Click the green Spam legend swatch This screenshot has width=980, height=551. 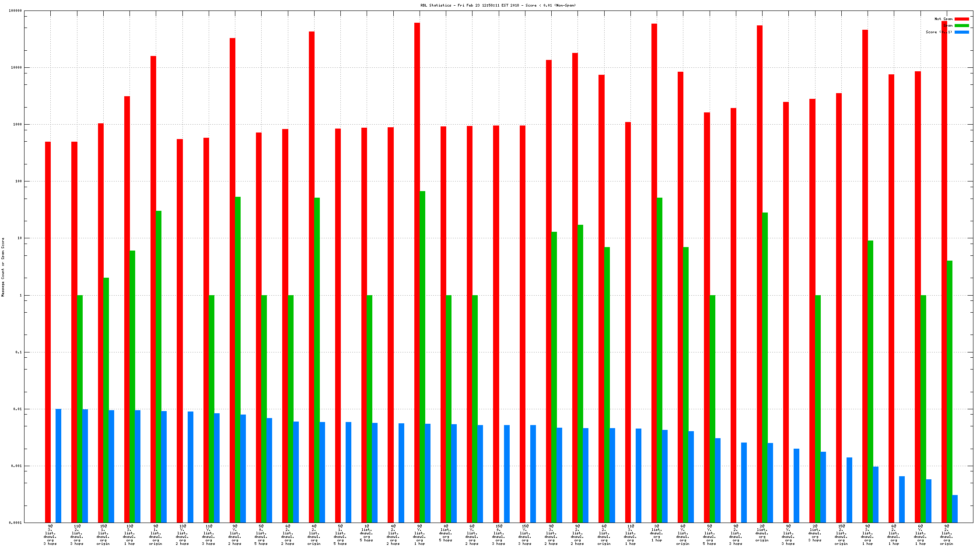(962, 25)
